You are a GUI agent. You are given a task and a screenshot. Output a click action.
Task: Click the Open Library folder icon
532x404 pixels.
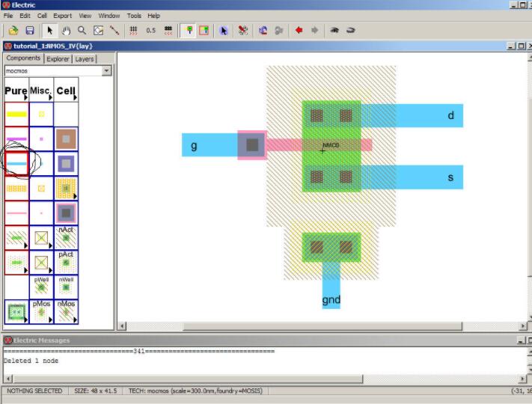(13, 31)
